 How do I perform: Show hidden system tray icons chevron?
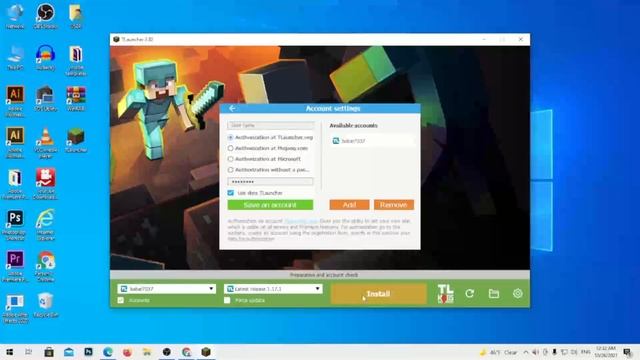click(x=526, y=352)
